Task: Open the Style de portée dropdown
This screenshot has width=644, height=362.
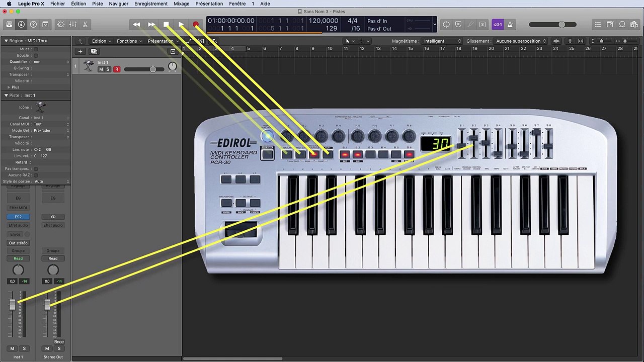Action: point(51,182)
